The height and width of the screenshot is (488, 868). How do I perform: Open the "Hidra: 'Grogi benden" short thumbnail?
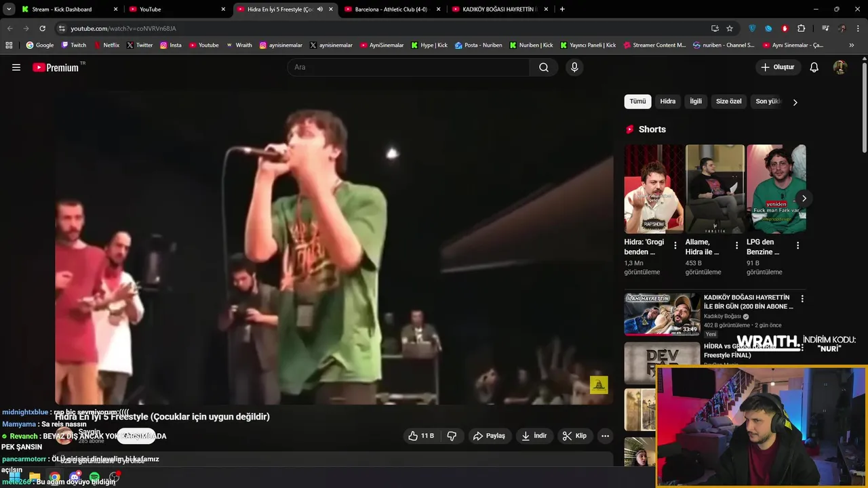pyautogui.click(x=654, y=189)
